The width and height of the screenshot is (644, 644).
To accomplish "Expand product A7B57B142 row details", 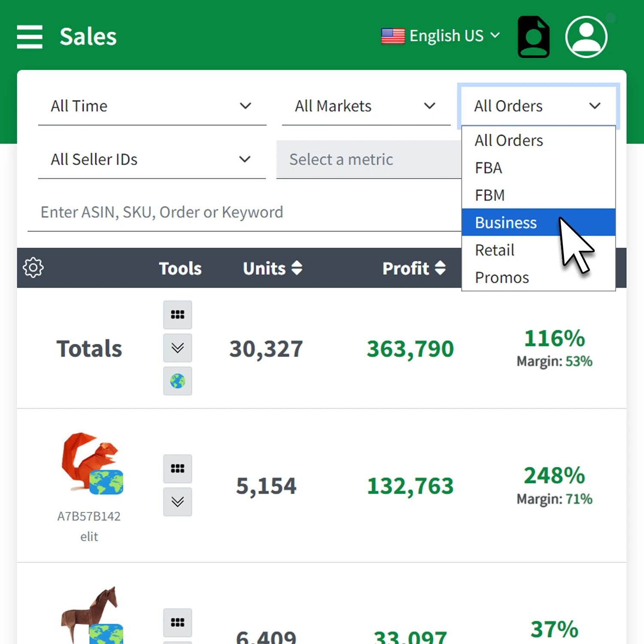I will [x=178, y=502].
